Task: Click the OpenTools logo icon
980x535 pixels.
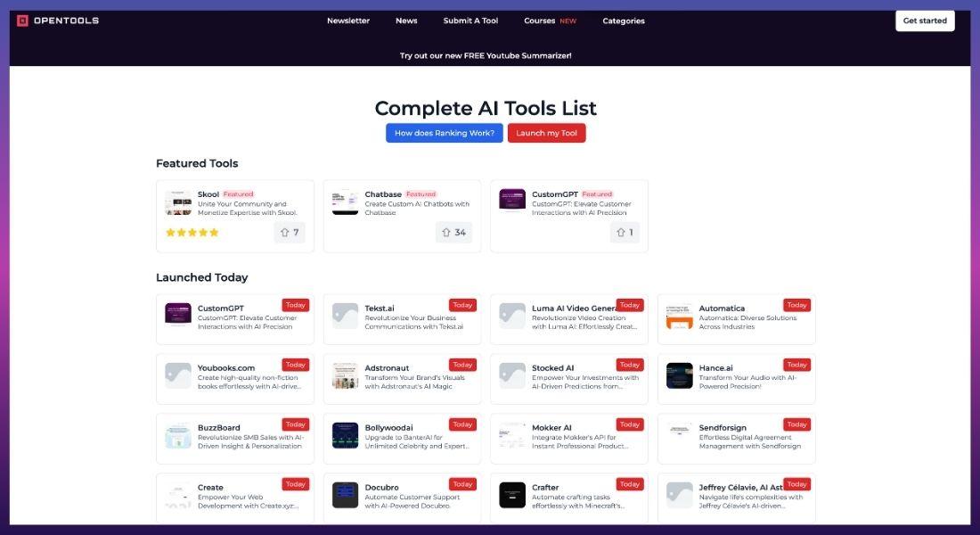Action: coord(22,21)
